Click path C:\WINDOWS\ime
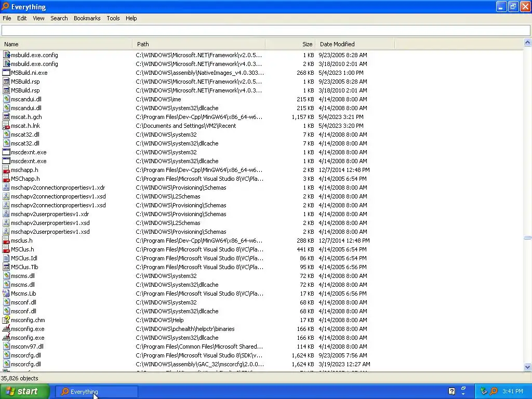 tap(158, 99)
